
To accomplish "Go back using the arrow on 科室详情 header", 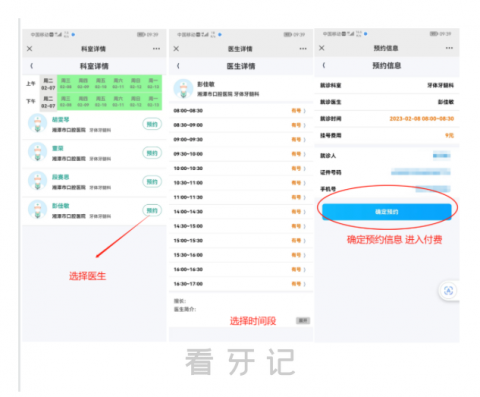I will [x=32, y=66].
